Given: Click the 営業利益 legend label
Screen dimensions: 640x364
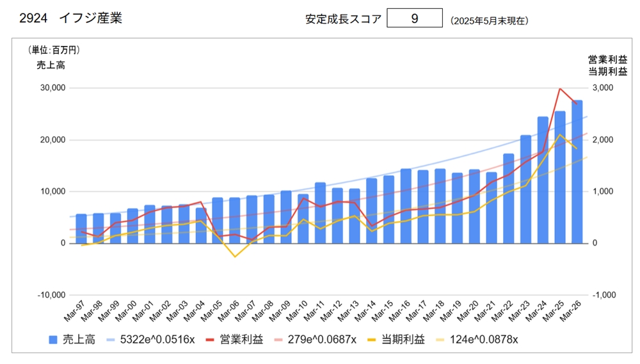Looking at the screenshot, I should pos(242,340).
